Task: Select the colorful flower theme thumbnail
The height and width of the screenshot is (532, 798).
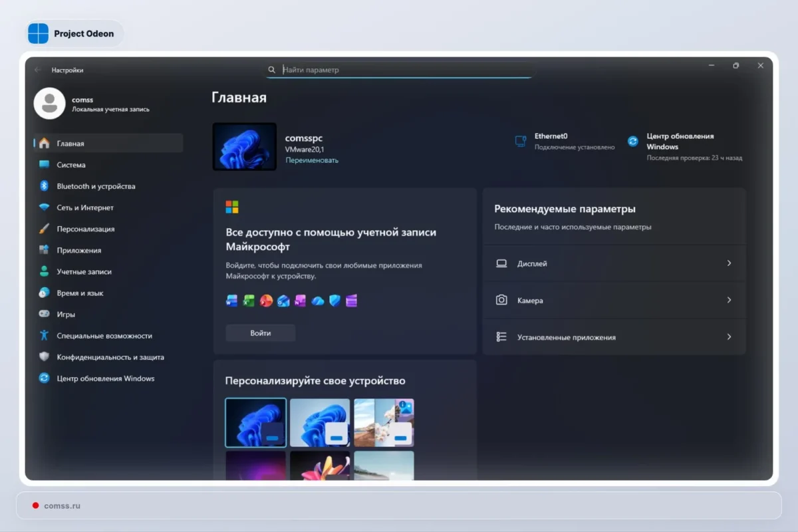Action: click(x=320, y=465)
